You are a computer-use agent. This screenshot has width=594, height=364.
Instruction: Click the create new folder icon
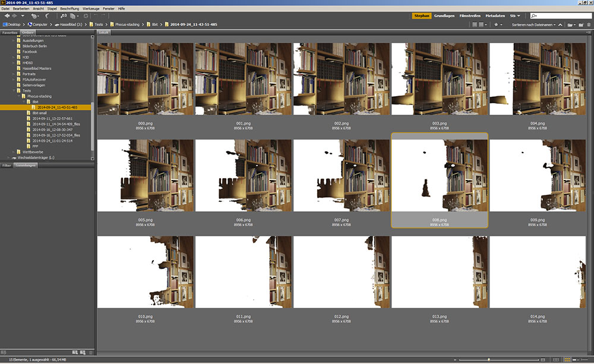(581, 24)
